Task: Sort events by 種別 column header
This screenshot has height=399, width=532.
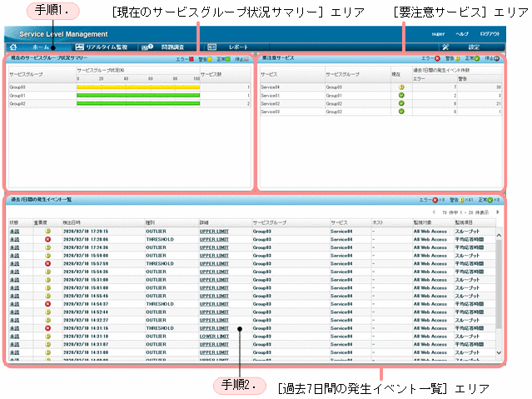Action: point(150,222)
